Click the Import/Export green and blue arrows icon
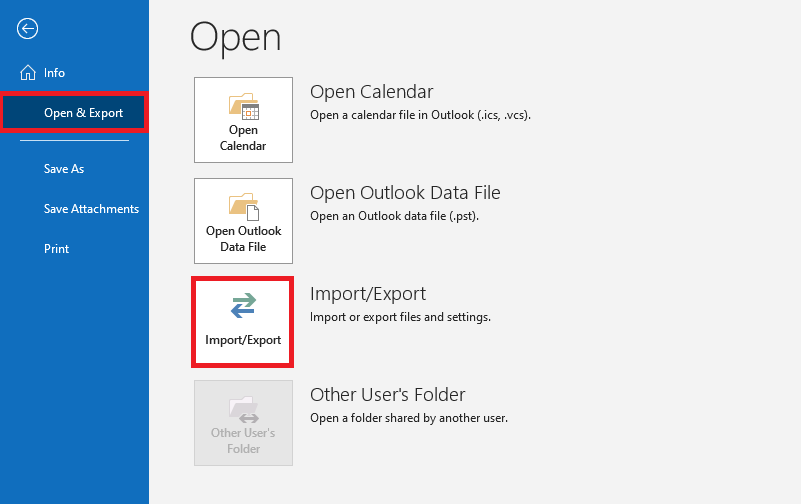This screenshot has width=801, height=504. (x=243, y=307)
